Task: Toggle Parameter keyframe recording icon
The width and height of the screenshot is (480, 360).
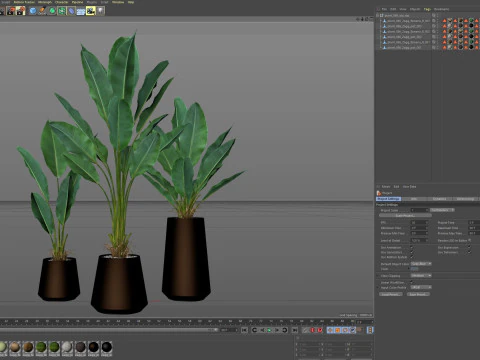Action: pyautogui.click(x=353, y=330)
